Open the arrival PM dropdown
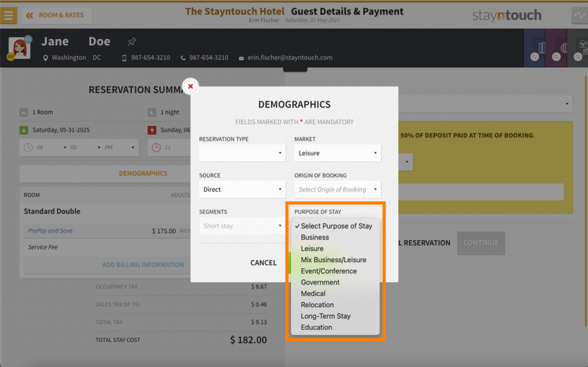588x367 pixels. point(120,148)
